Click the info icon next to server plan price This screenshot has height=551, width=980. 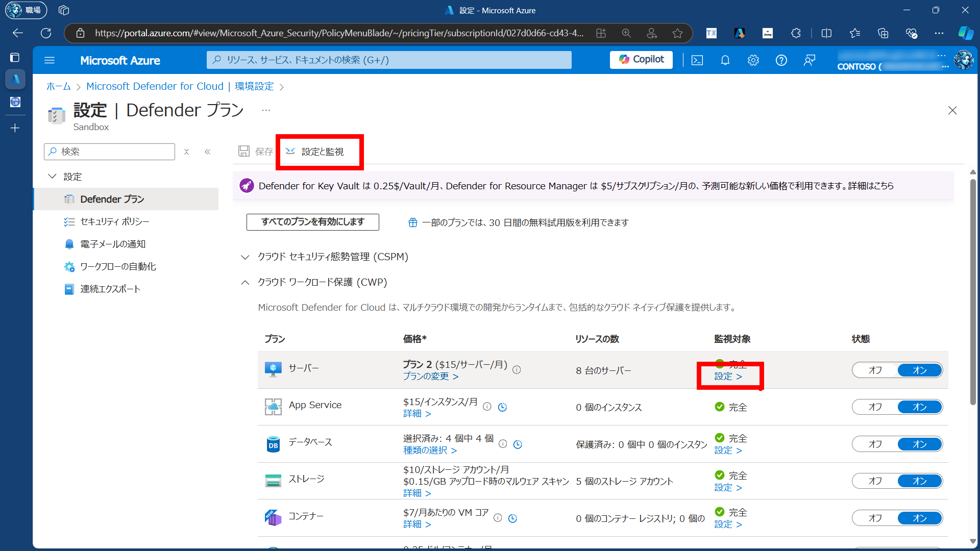517,370
